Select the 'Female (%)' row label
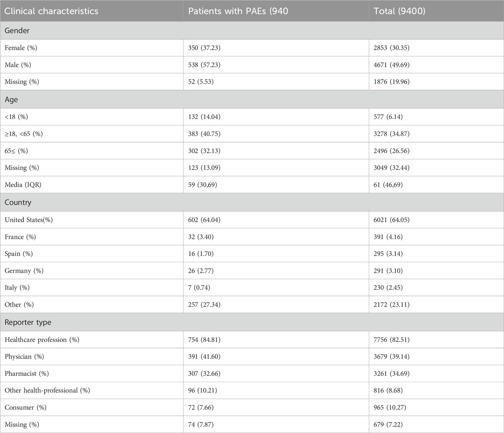 [21, 48]
